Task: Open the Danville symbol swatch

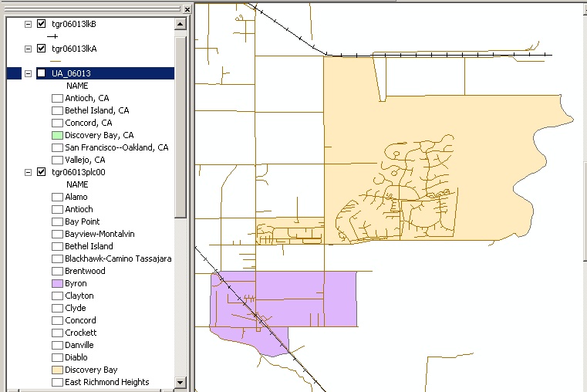Action: point(57,346)
